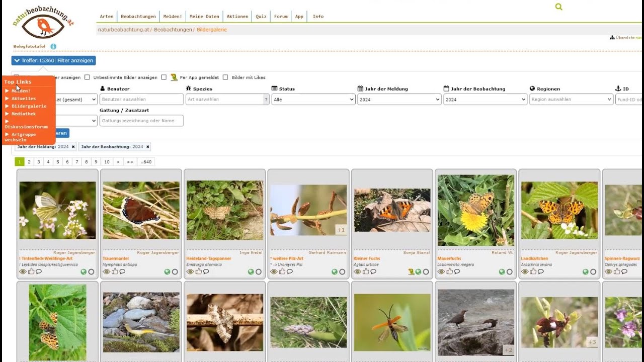Click the Art auswählen species field
The width and height of the screenshot is (644, 362).
pyautogui.click(x=224, y=100)
